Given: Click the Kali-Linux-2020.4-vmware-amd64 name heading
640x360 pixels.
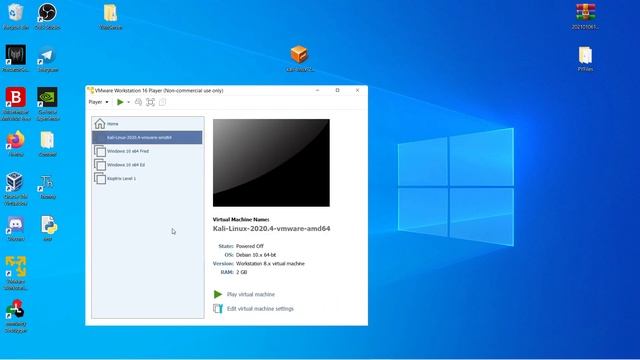Looking at the screenshot, I should (x=271, y=229).
